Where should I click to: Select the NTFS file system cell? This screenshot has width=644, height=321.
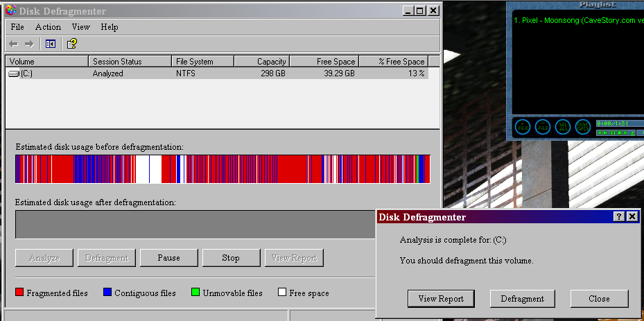(x=186, y=73)
